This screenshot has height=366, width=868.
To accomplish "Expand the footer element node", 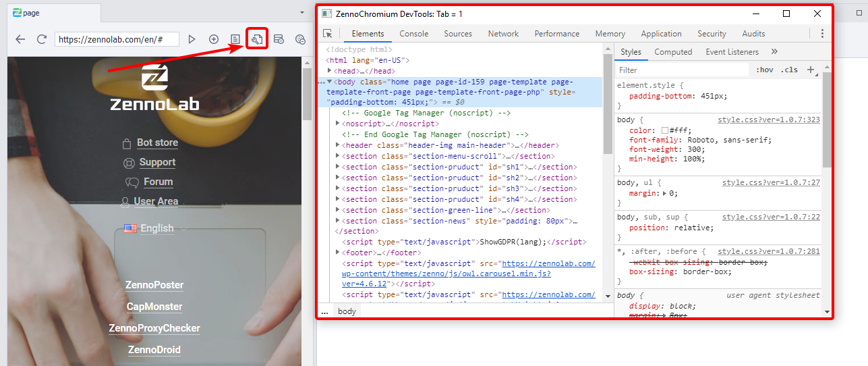I will coord(338,253).
